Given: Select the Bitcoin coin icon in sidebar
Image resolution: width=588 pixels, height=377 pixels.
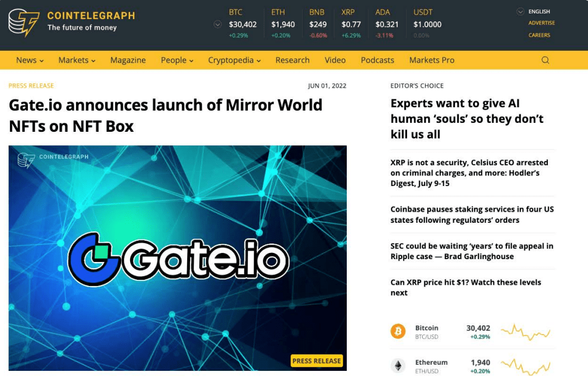Looking at the screenshot, I should [x=398, y=331].
